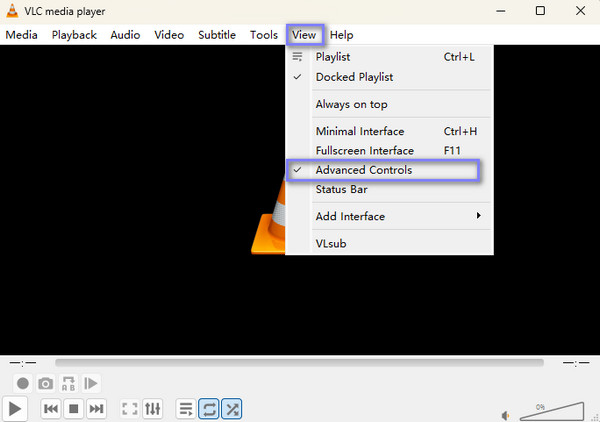Screen dimensions: 600x422
Task: Show the playlist from bottom toolbar
Action: (x=186, y=409)
